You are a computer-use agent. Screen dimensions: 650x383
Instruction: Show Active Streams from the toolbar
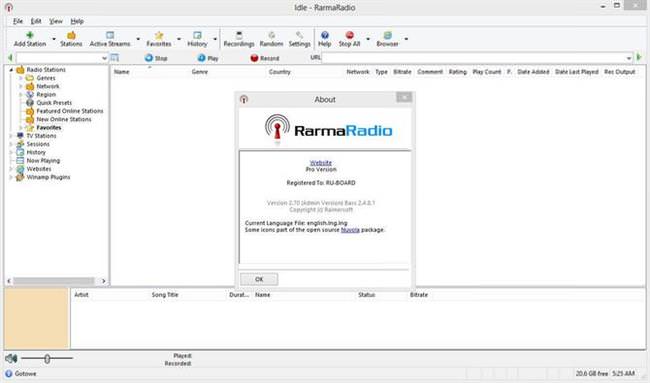[110, 35]
